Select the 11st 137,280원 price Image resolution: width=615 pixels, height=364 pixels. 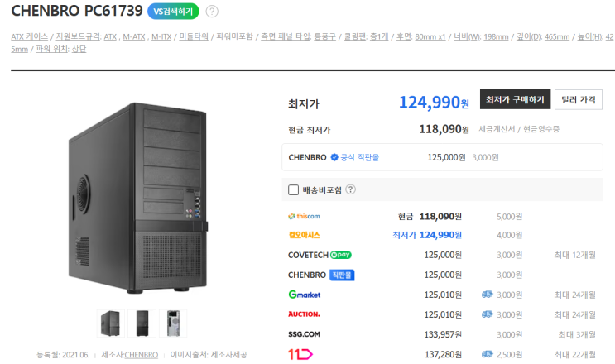[443, 355]
